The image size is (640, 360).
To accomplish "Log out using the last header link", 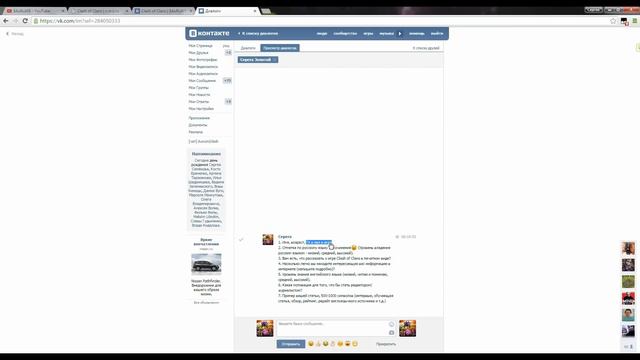I will (437, 33).
